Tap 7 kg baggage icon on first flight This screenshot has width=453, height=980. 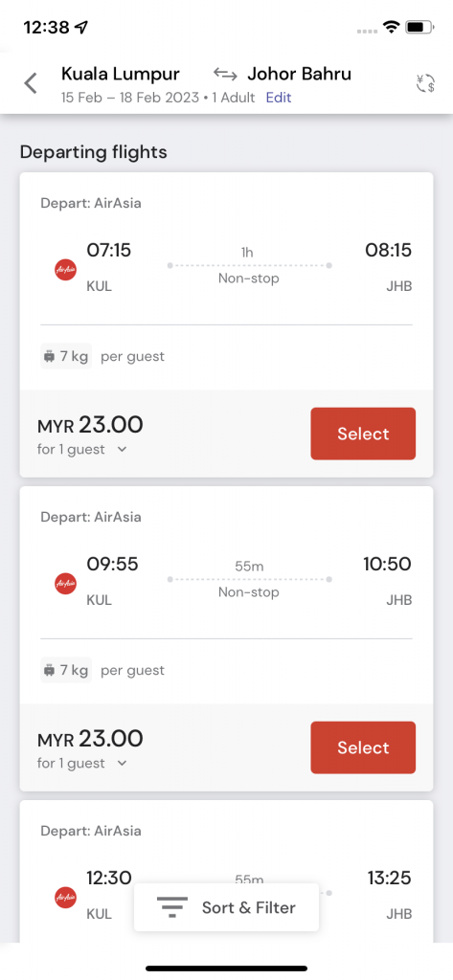click(x=50, y=357)
